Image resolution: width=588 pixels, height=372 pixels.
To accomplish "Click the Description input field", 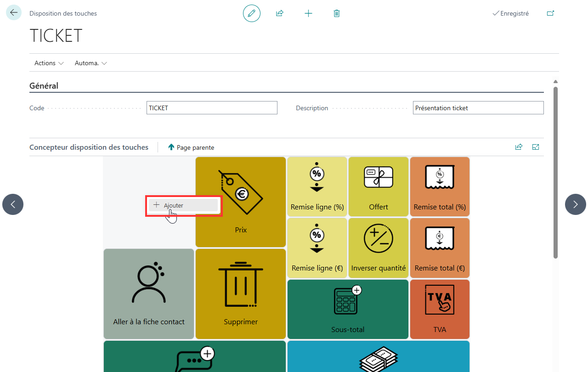I will (x=478, y=108).
